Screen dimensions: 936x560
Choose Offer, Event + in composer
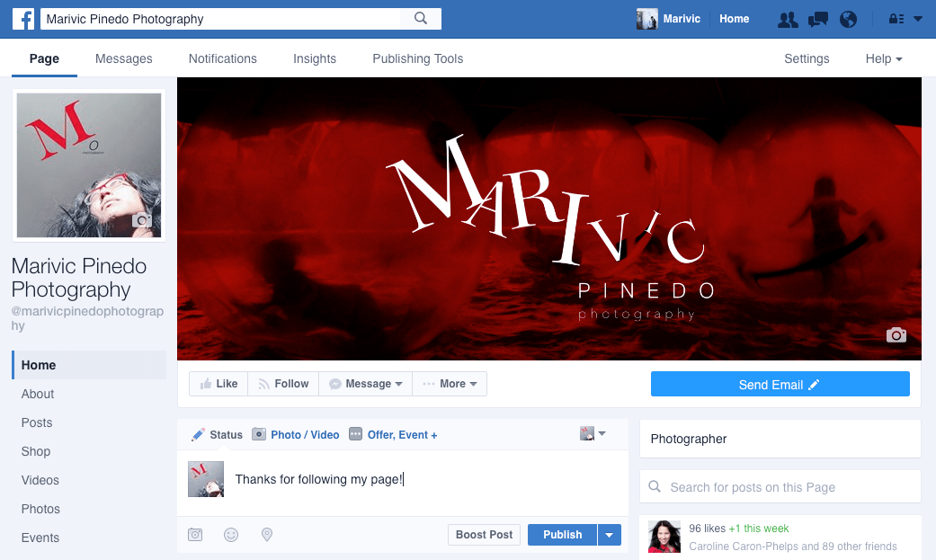pos(393,435)
